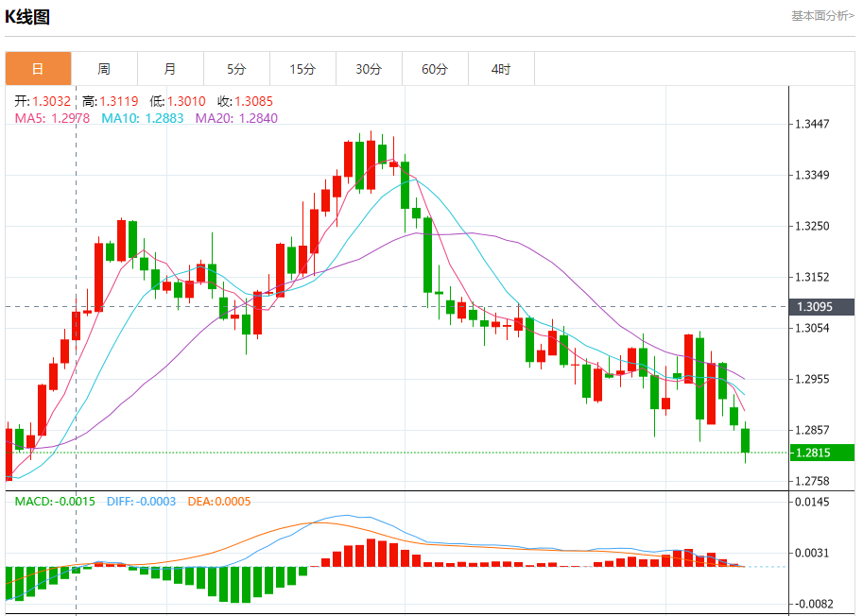Click the green 1.2815 current price tag
The image size is (863, 616).
822,453
